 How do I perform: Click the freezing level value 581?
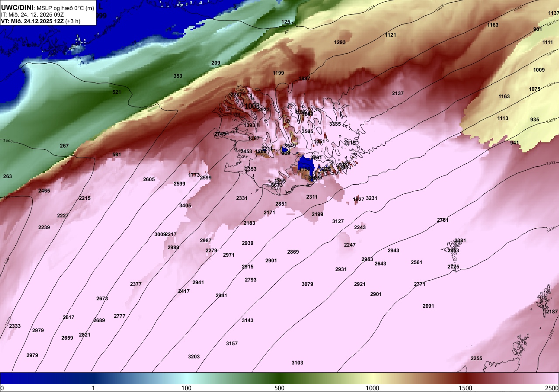pyautogui.click(x=117, y=155)
